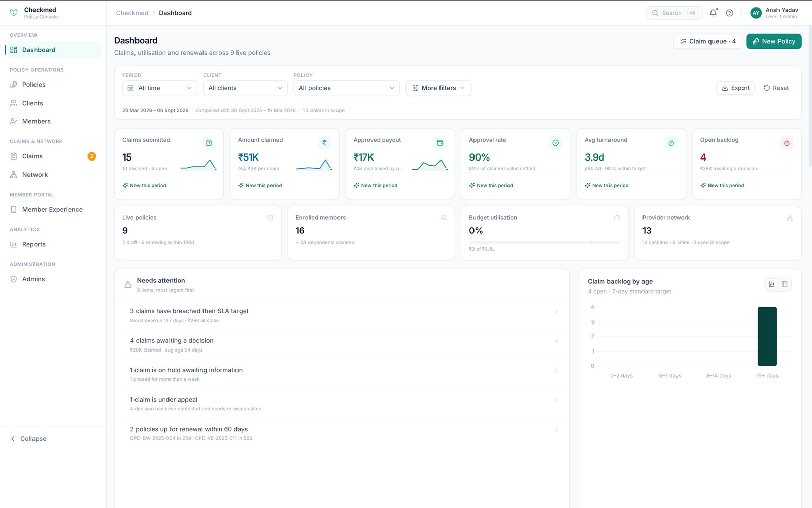The width and height of the screenshot is (812, 508).
Task: Go to Dashboard in the sidebar
Action: (53, 50)
